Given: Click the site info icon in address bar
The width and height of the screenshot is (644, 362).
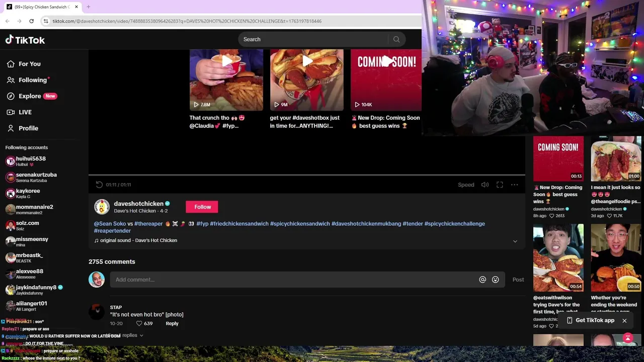Looking at the screenshot, I should tap(46, 21).
